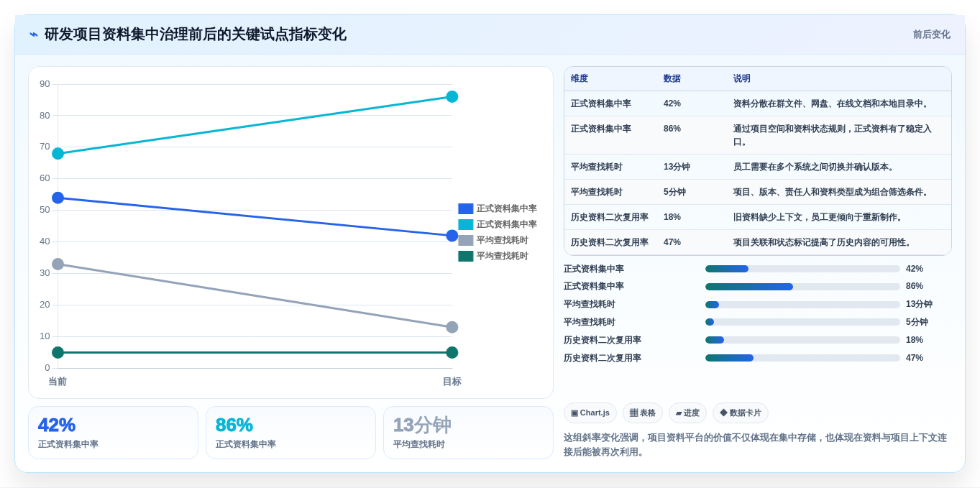Click description starting 员工需要在多个系统之间切换
This screenshot has width=980, height=488.
815,167
